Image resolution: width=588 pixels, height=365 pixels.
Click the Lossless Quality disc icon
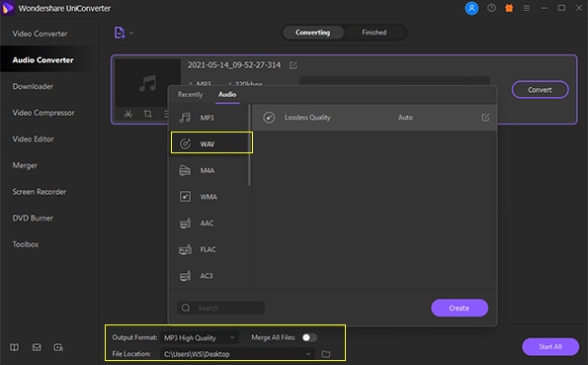click(269, 118)
